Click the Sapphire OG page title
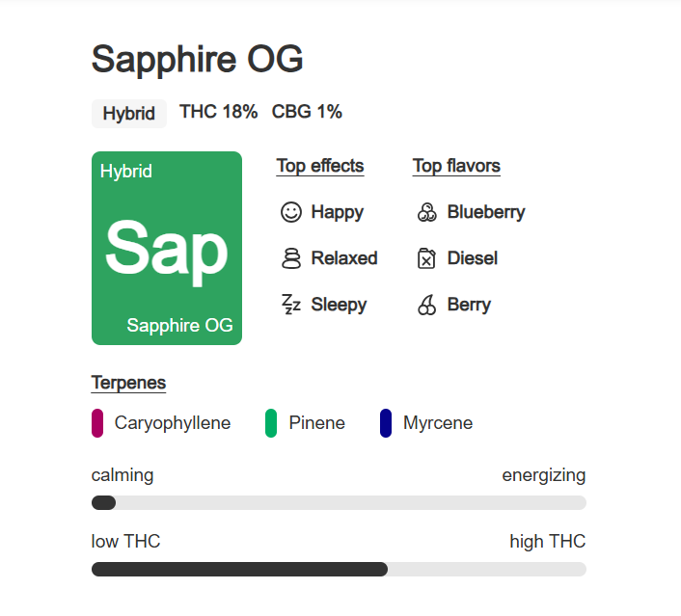This screenshot has height=616, width=681. point(197,60)
